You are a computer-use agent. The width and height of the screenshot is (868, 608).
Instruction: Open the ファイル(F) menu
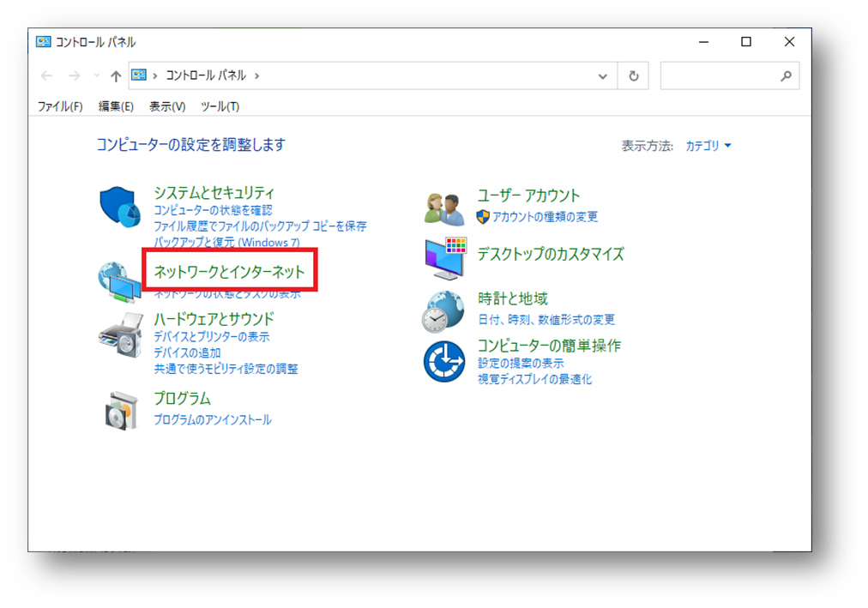[60, 106]
